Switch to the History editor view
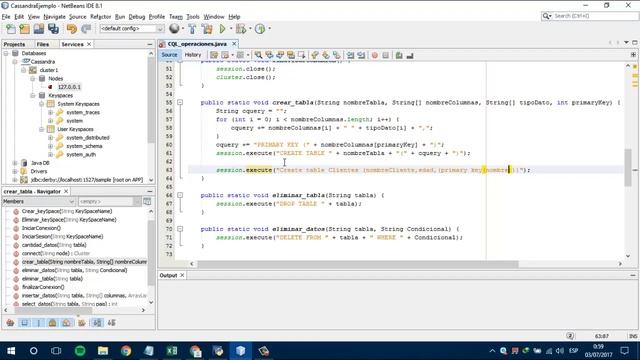Image resolution: width=640 pixels, height=360 pixels. [193, 55]
